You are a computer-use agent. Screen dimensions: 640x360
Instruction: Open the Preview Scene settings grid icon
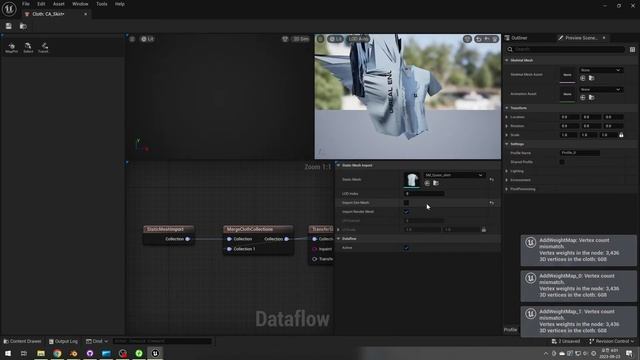pos(632,49)
